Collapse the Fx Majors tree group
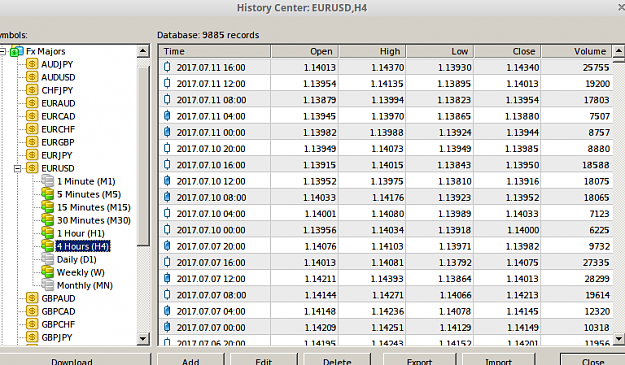Viewport: 625px width, 365px height. pos(2,51)
